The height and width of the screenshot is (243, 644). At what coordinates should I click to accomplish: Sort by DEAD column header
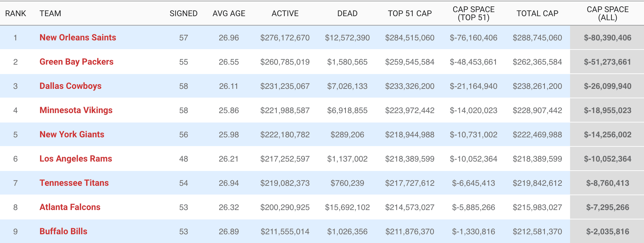pos(347,13)
